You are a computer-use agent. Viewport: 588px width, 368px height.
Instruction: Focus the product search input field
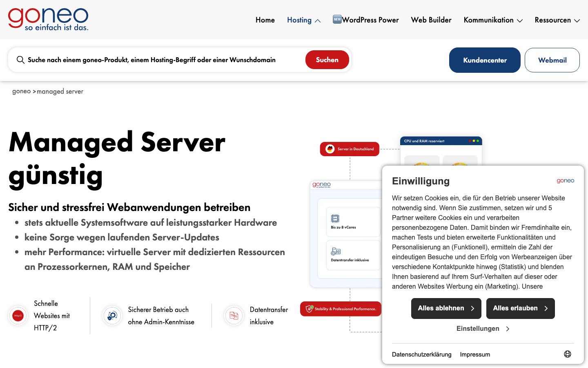click(163, 60)
